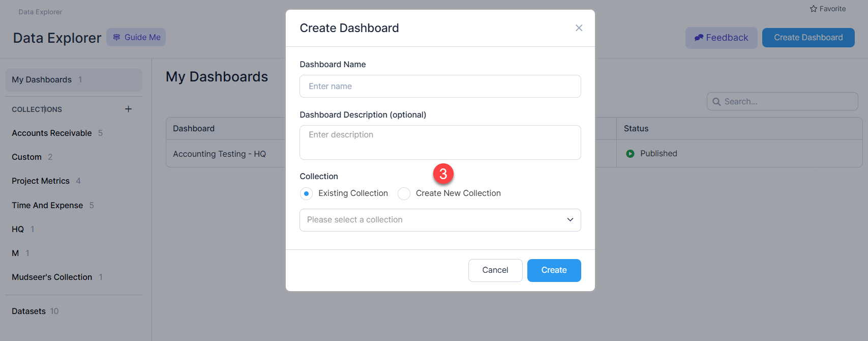The image size is (868, 341).
Task: Click the plus icon beside Collections
Action: click(x=128, y=109)
